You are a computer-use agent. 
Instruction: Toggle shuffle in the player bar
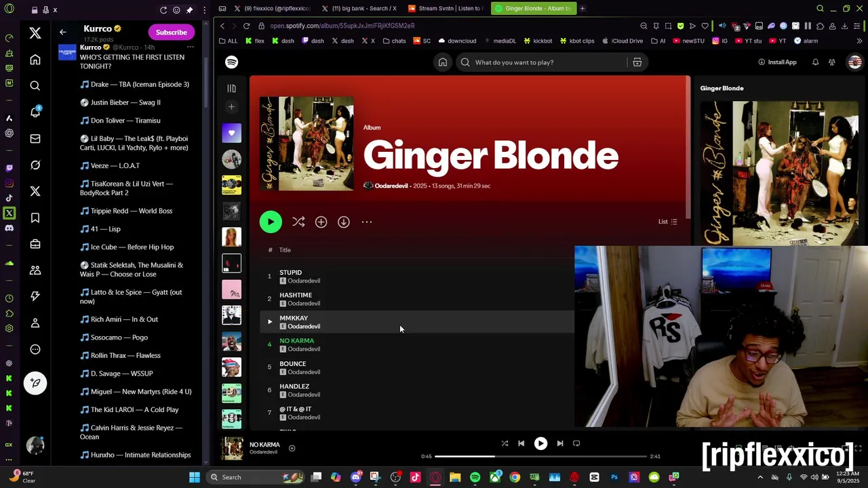click(505, 443)
